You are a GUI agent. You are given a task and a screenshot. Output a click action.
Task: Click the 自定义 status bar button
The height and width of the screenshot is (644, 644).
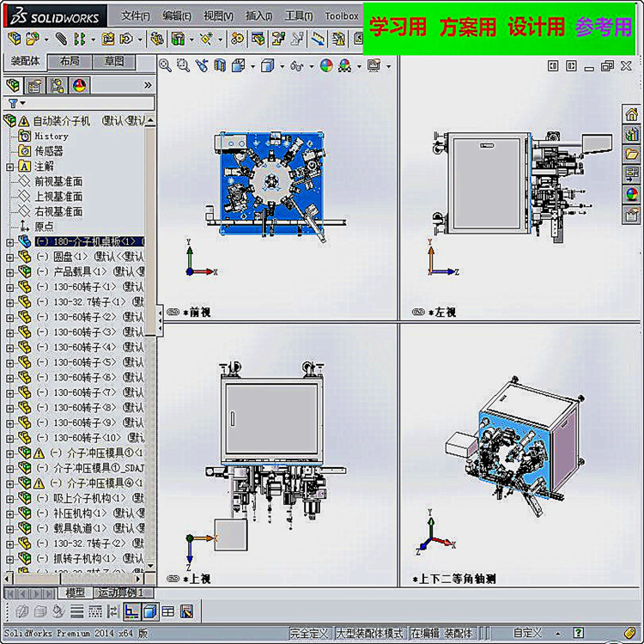(x=527, y=633)
